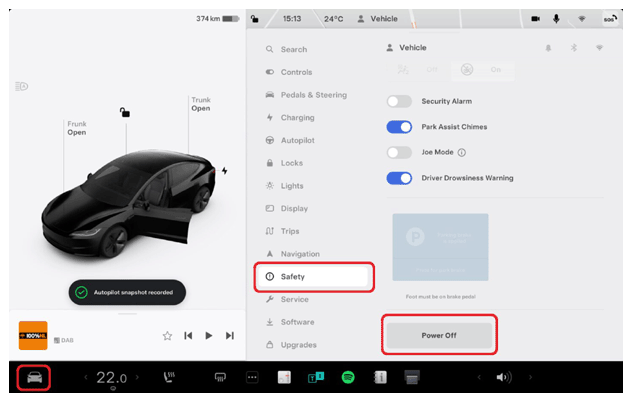632x402 pixels.
Task: Tap the Parking brake tile
Action: click(x=440, y=247)
